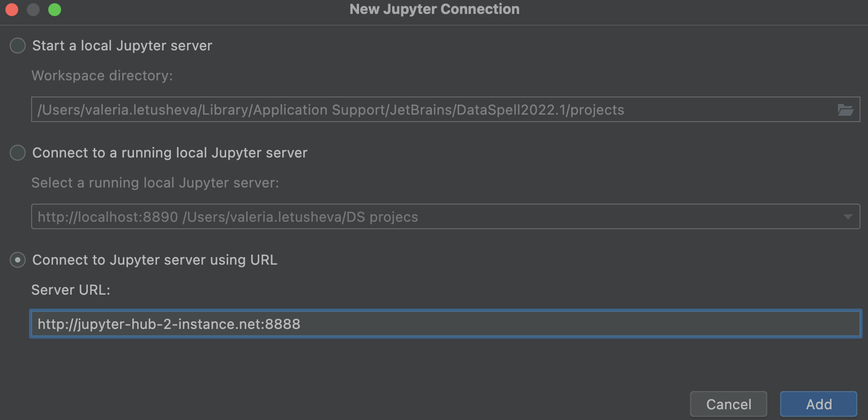Click the 'Connect to Jupyter server using URL' text

(x=155, y=260)
